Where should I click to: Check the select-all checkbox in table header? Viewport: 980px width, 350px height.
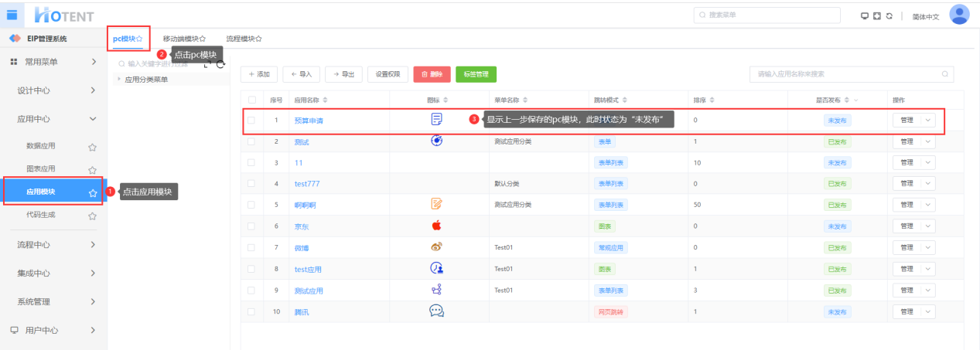click(x=252, y=100)
